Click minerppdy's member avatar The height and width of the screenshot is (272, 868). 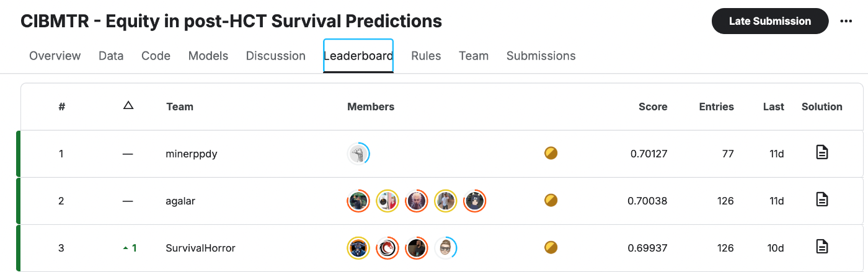pyautogui.click(x=358, y=154)
